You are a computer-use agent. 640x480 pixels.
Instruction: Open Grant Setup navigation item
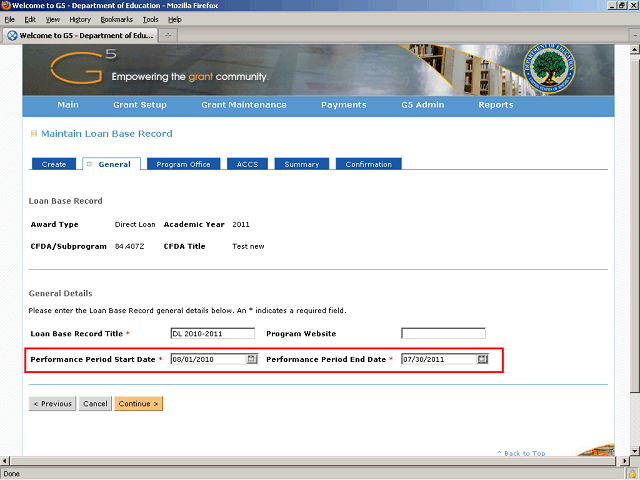click(140, 105)
